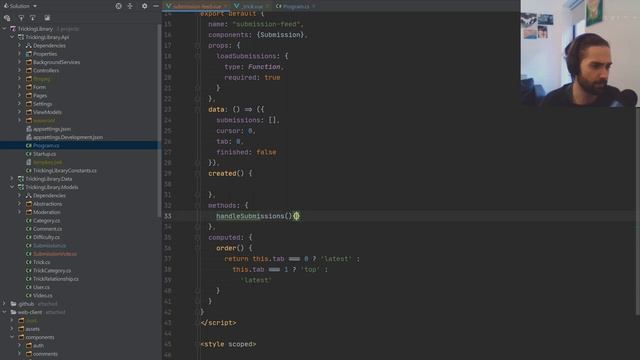Expand the Moderation folder
640x360 pixels.
pyautogui.click(x=19, y=212)
